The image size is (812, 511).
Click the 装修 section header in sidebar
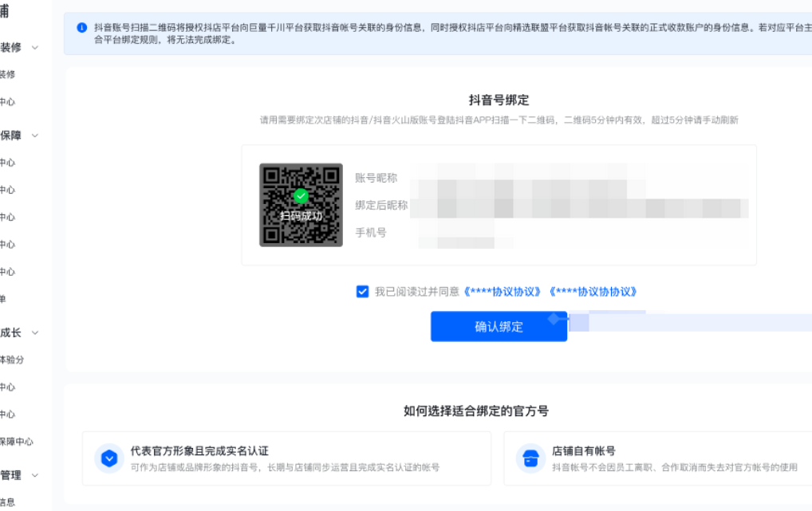point(10,48)
